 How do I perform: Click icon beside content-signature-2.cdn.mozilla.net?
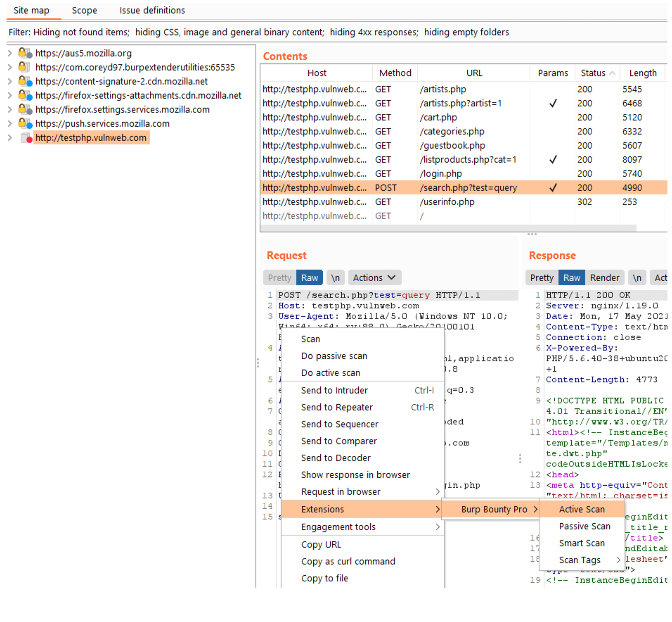25,81
